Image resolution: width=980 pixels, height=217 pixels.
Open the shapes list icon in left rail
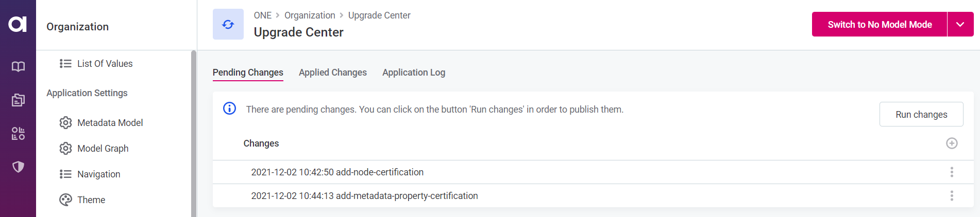18,134
